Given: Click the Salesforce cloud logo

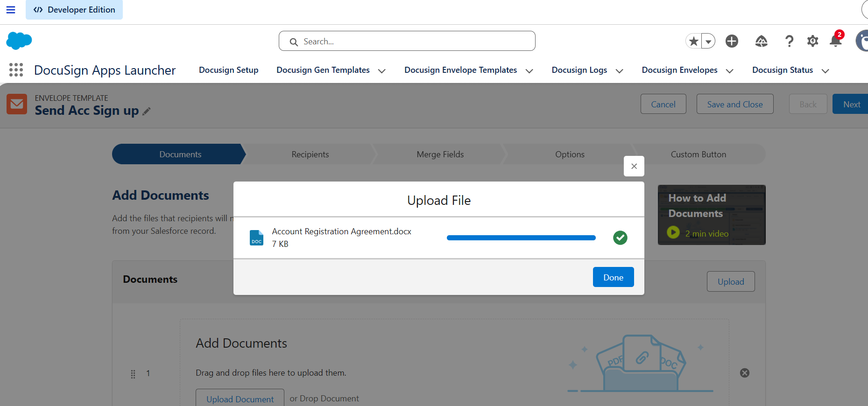Looking at the screenshot, I should (19, 41).
